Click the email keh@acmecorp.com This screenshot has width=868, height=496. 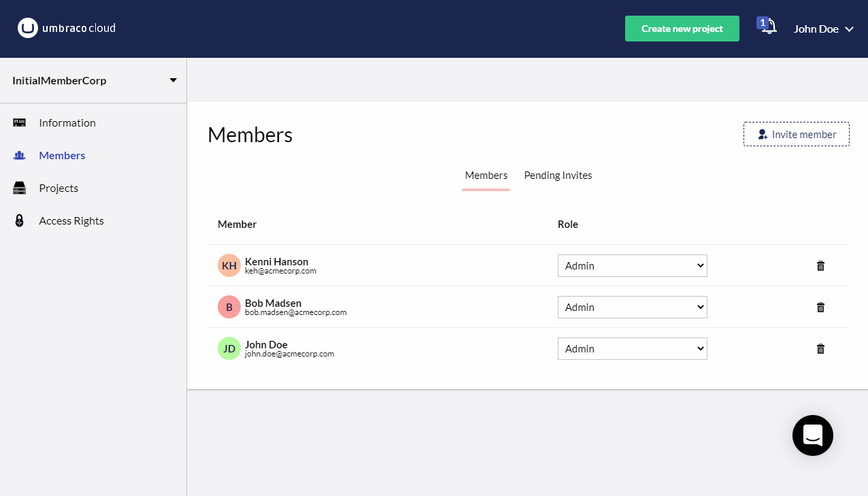pos(280,271)
